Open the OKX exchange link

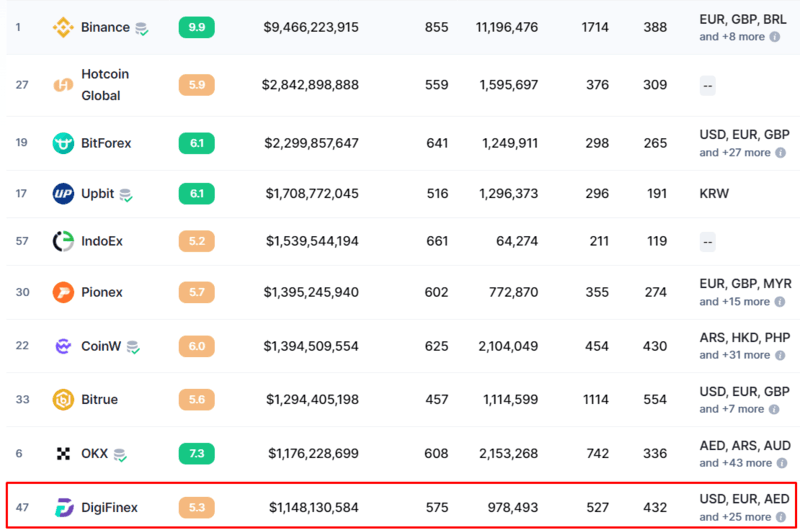click(x=95, y=453)
